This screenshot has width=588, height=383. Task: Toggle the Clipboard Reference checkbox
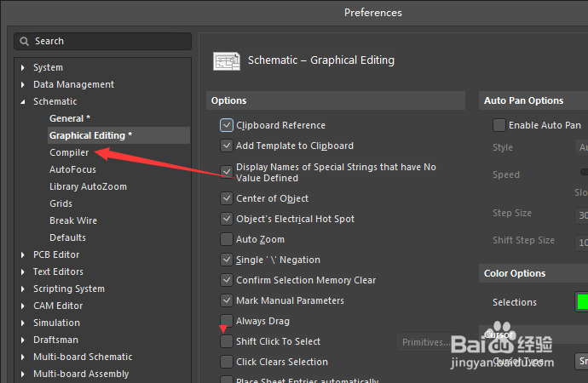227,125
